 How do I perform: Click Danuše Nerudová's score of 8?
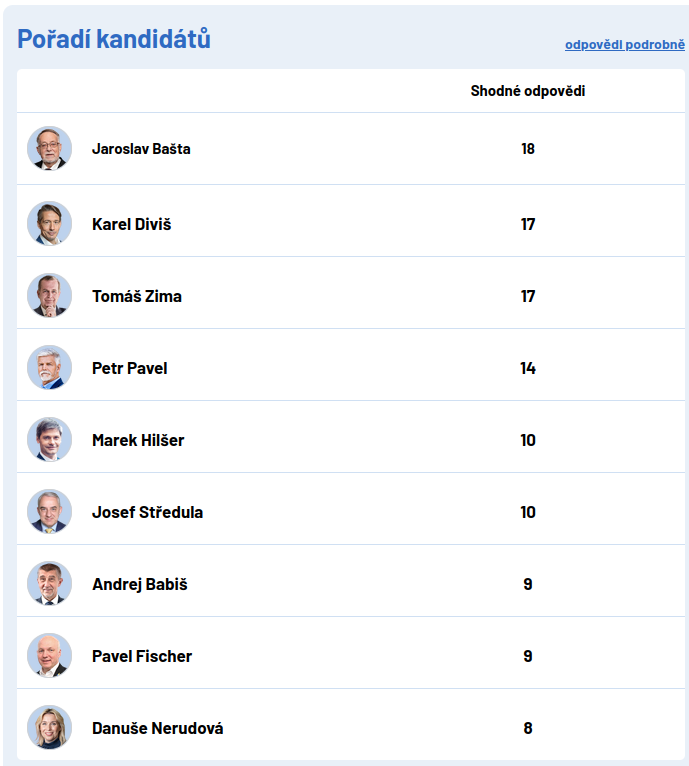pyautogui.click(x=528, y=728)
